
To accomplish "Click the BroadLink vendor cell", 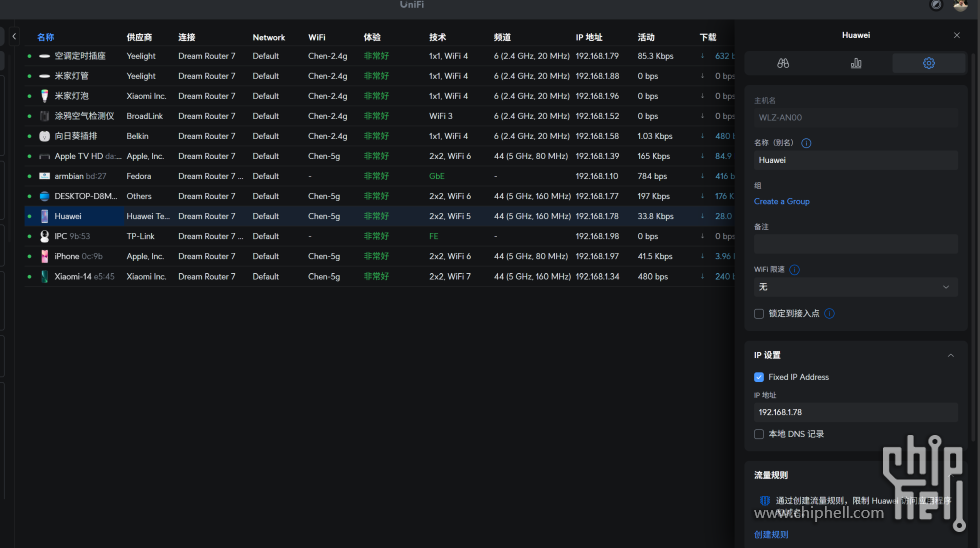I will click(144, 116).
